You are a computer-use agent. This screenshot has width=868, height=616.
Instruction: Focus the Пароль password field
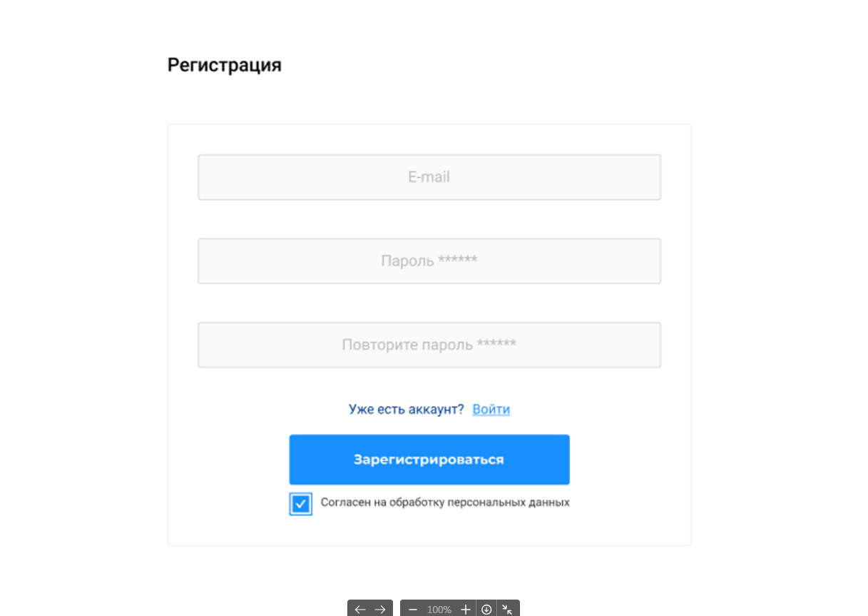429,261
